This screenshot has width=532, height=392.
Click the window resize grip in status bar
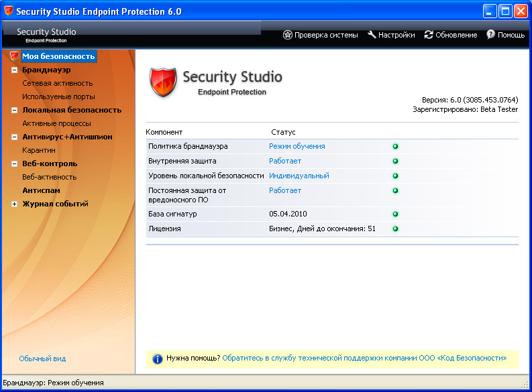click(525, 385)
